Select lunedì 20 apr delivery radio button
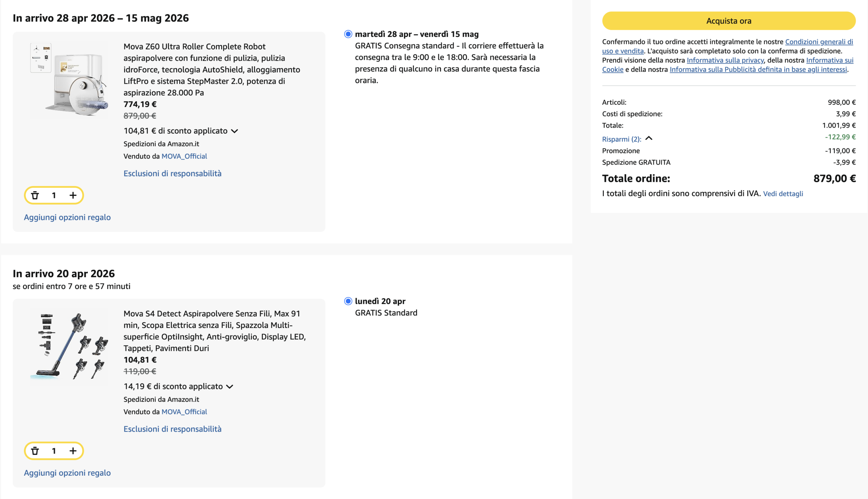 click(x=348, y=301)
